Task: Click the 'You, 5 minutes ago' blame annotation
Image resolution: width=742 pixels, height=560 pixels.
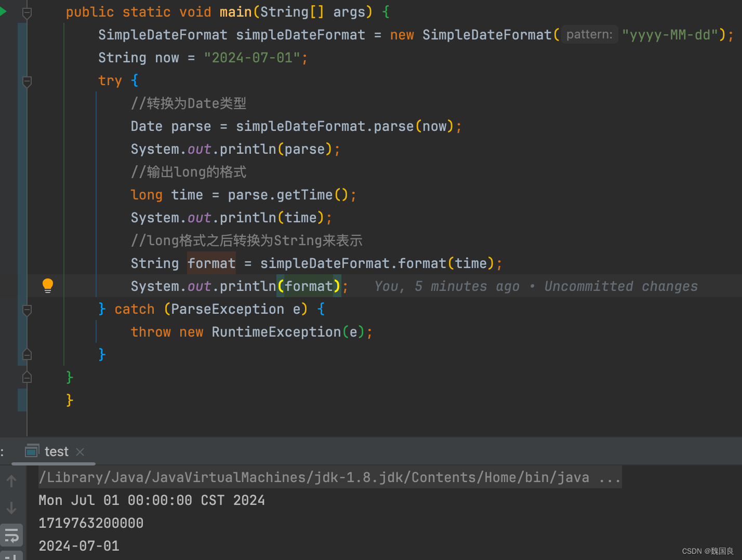Action: tap(447, 286)
